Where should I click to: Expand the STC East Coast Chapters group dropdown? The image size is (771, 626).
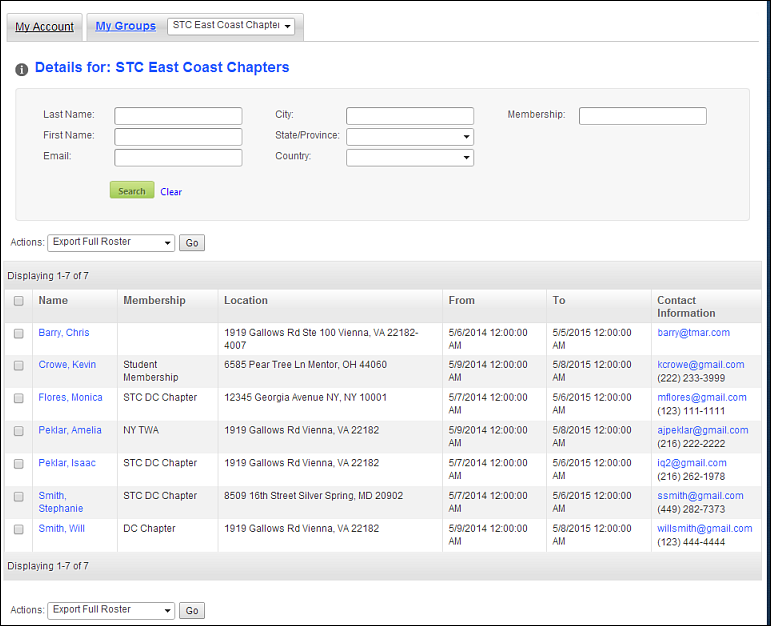(231, 26)
